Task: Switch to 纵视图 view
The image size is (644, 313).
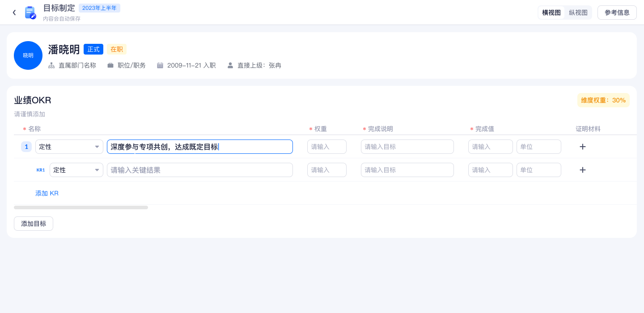Action: point(578,13)
